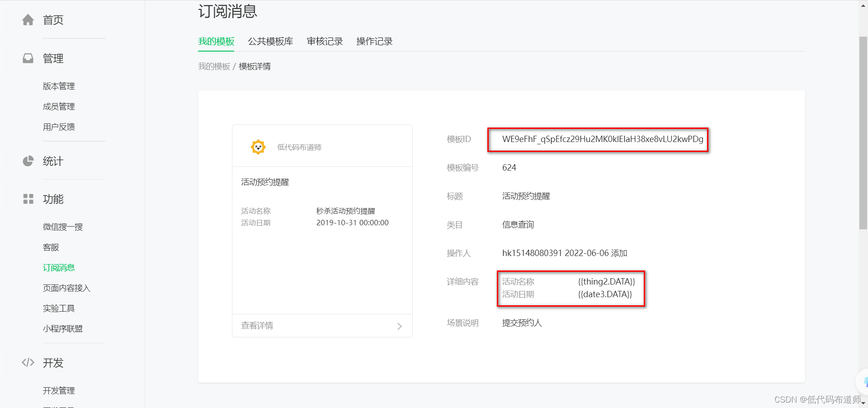The height and width of the screenshot is (408, 868).
Task: Click the inbox icon beside 管理
Action: 28,58
